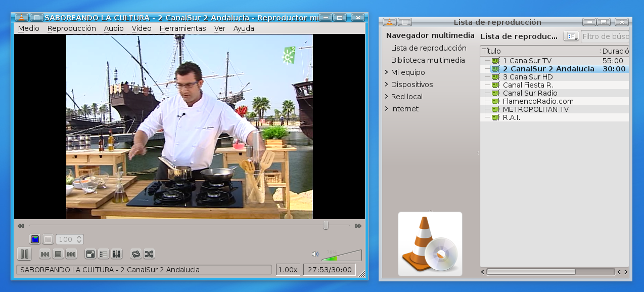Click teletext page number stepper
Image resolution: width=644 pixels, height=292 pixels.
70,239
